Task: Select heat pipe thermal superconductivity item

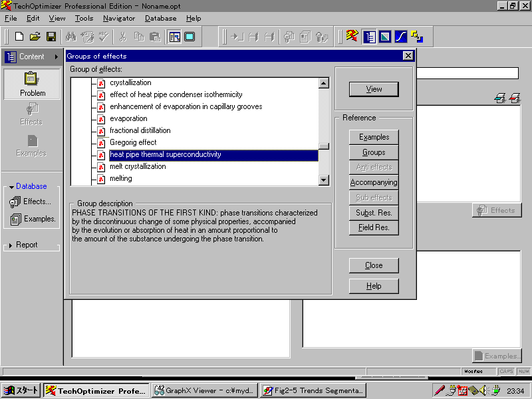Action: click(x=213, y=155)
